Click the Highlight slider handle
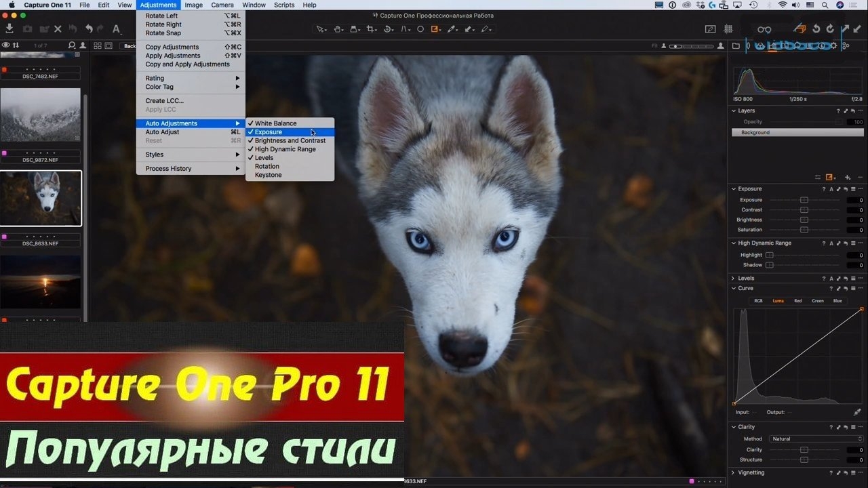Screen dimensions: 868x488 (x=770, y=255)
